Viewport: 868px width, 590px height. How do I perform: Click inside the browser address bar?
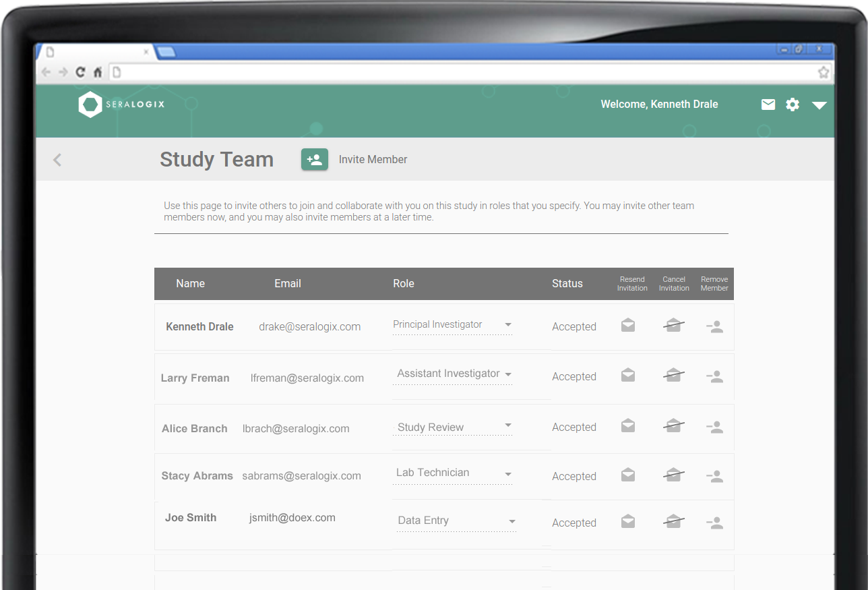coord(404,71)
